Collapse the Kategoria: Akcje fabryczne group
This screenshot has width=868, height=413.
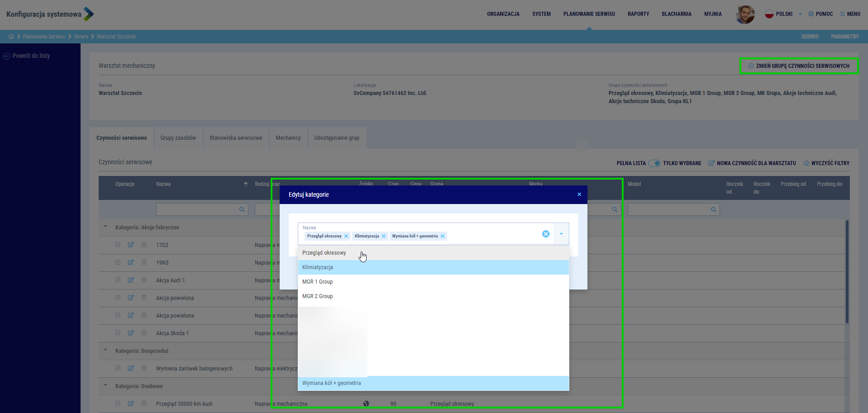[x=105, y=227]
